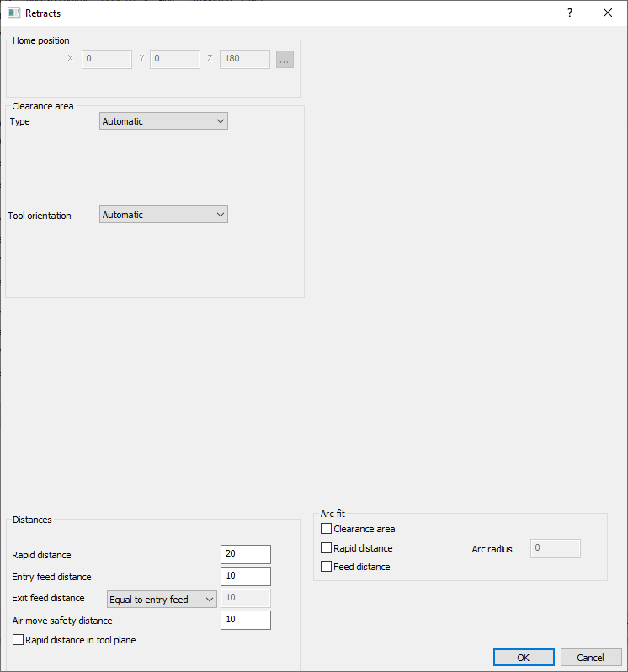Click the Home position X field
Viewport: 628px width, 672px height.
pyautogui.click(x=106, y=59)
